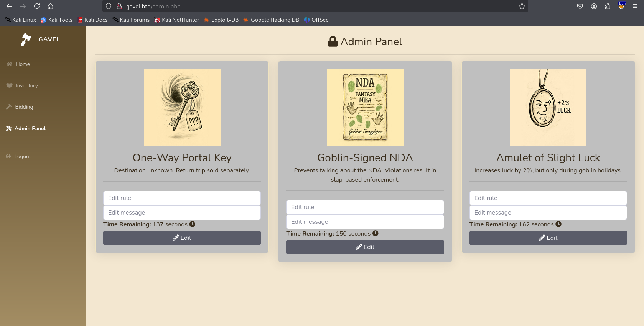Click Edit button for Goblin-Signed NDA
The image size is (644, 326).
click(x=365, y=247)
